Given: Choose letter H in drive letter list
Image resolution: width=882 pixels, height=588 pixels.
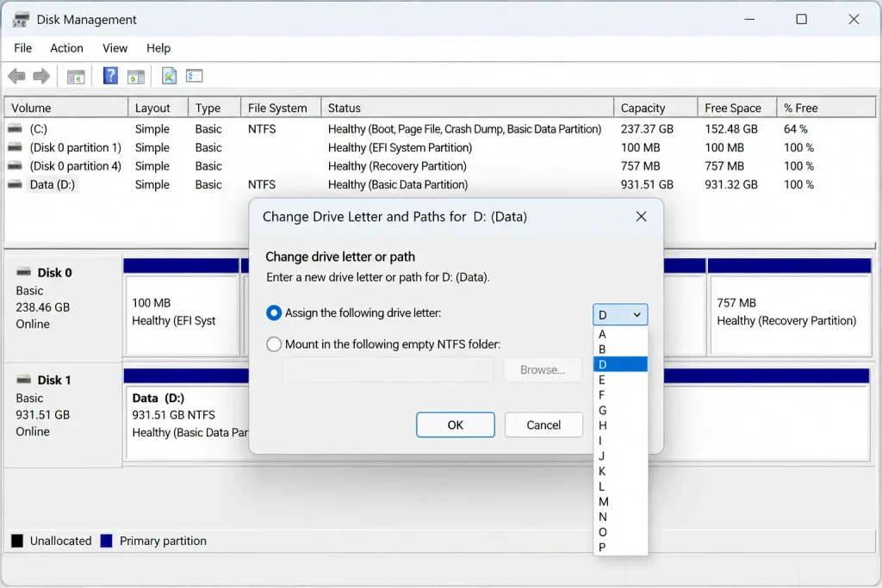Looking at the screenshot, I should (x=620, y=425).
